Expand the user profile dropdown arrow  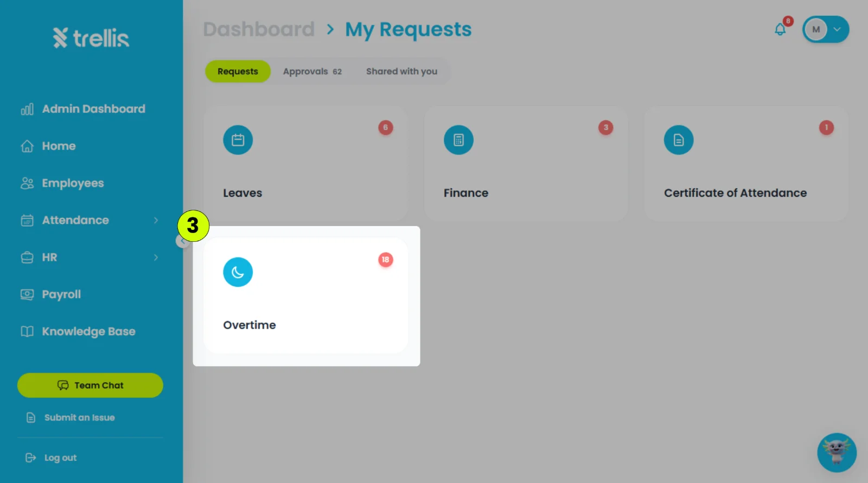837,29
